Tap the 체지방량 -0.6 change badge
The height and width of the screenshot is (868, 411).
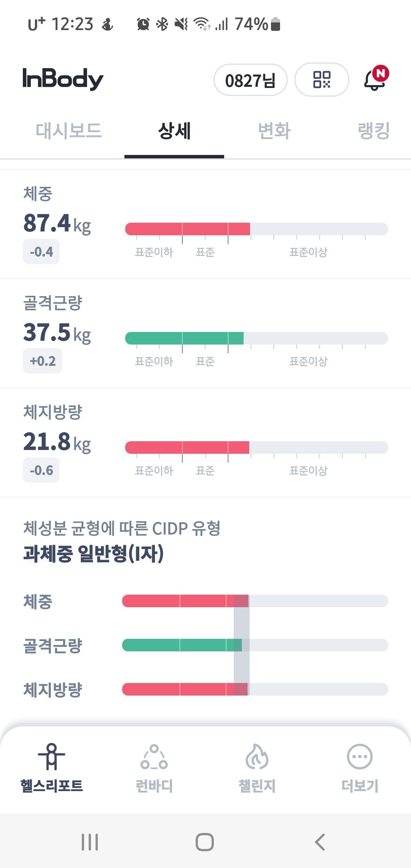click(41, 470)
